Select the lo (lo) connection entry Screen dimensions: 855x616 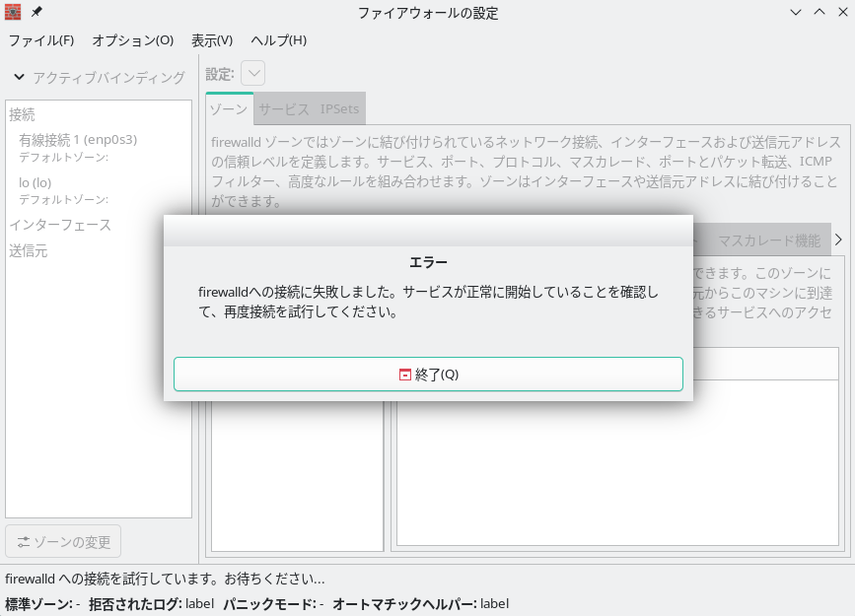36,182
